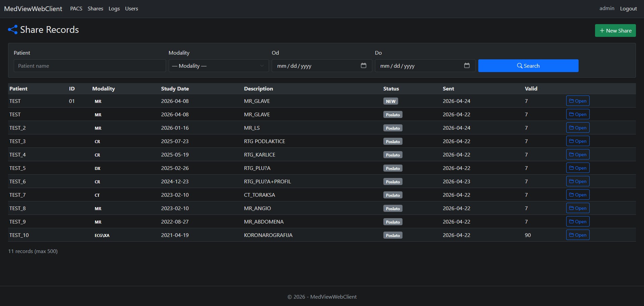
Task: Click the CT modality badge
Action: [x=97, y=195]
